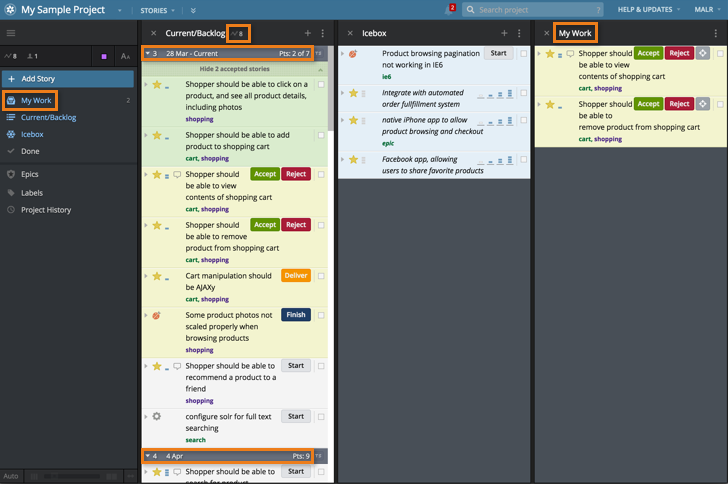The width and height of the screenshot is (728, 484).
Task: Click the help question mark in search box
Action: point(598,10)
